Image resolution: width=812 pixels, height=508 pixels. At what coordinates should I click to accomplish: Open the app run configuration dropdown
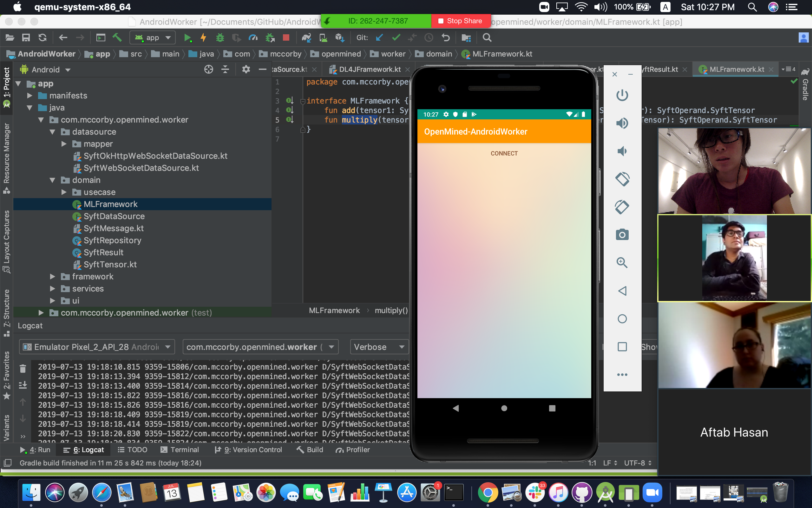point(153,38)
